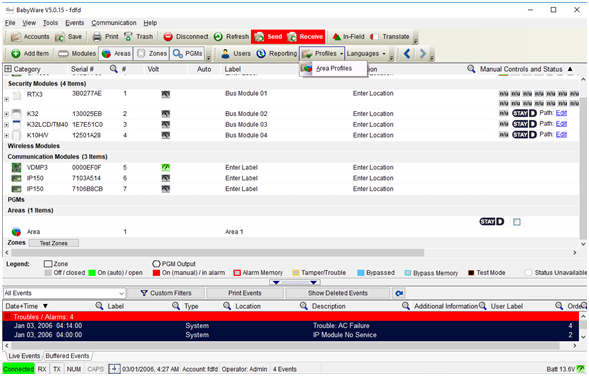Launch In-Field firmware upgrade
This screenshot has height=376, width=589.
[349, 37]
